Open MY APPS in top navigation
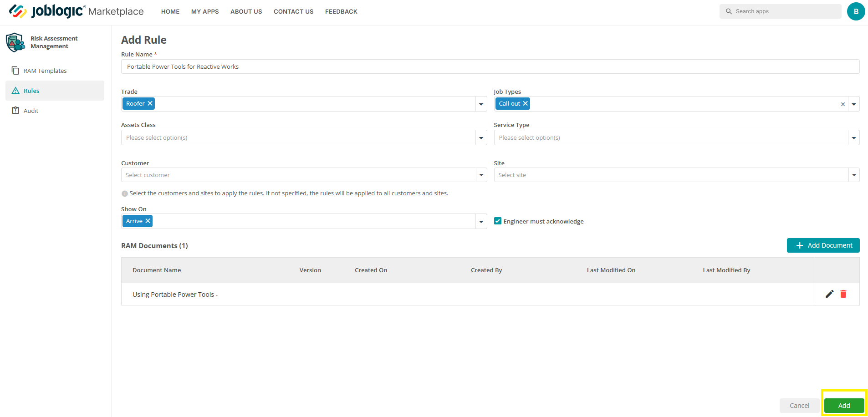This screenshot has height=417, width=868. point(205,12)
